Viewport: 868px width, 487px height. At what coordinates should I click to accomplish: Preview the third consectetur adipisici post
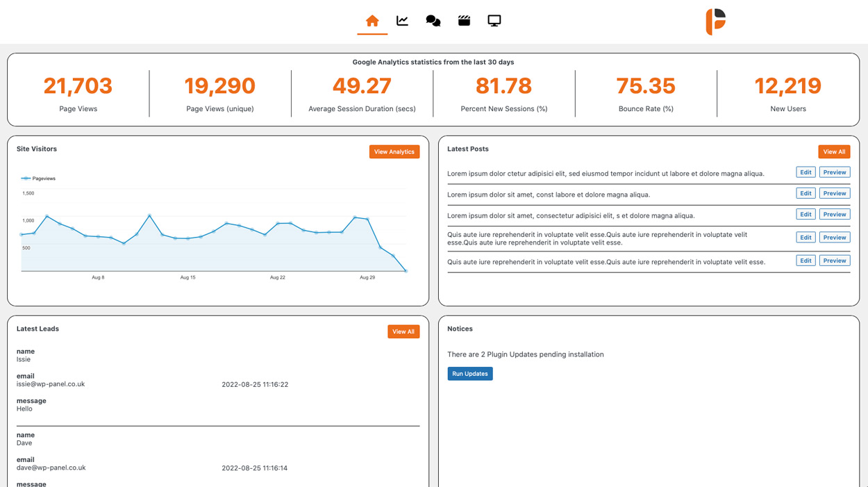tap(835, 214)
